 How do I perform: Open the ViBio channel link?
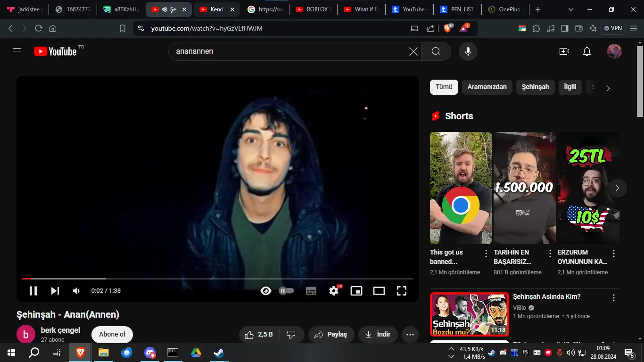point(520,308)
